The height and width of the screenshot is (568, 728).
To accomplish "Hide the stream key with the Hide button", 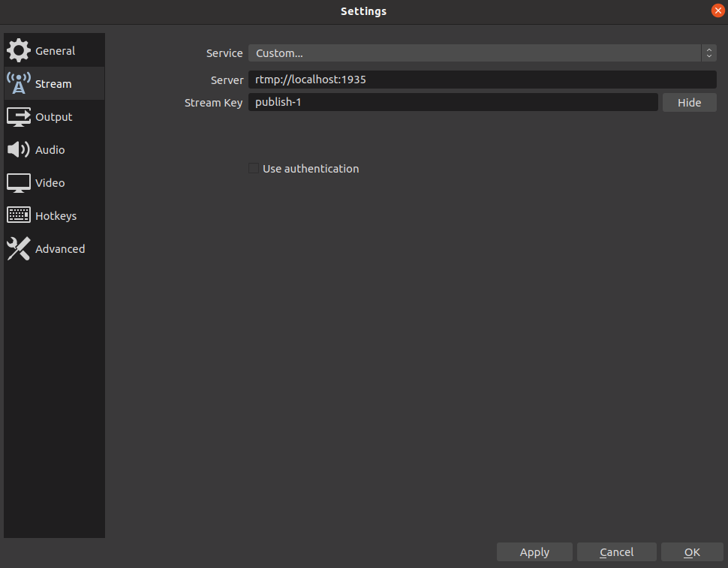I will [690, 103].
